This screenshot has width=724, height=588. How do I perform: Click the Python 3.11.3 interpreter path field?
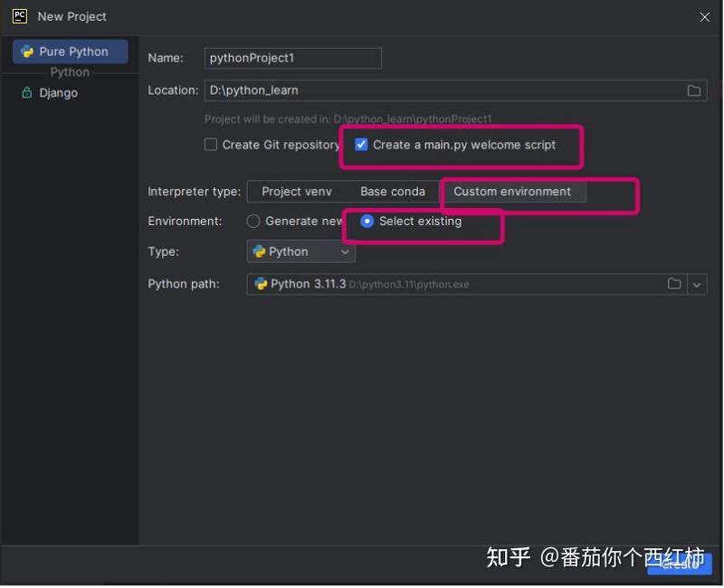point(467,284)
